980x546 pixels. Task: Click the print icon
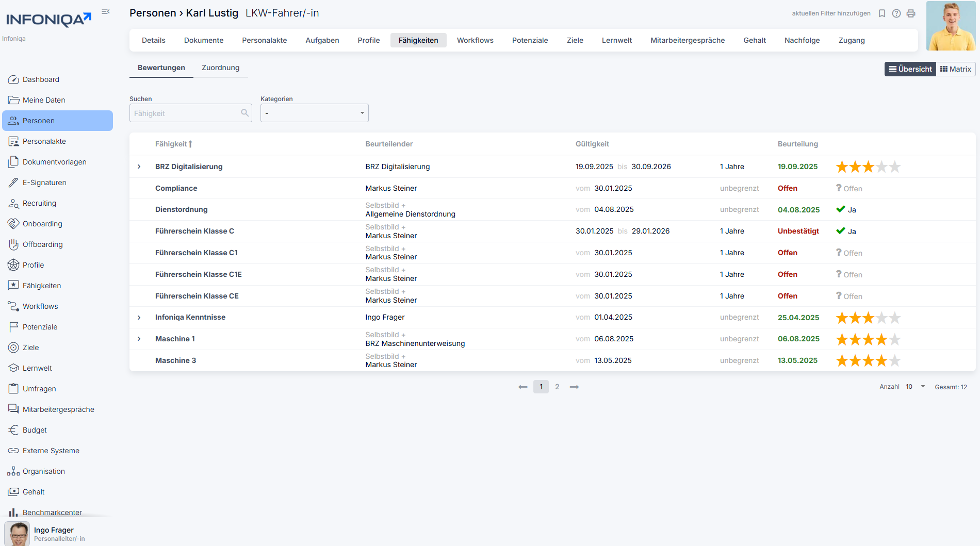[x=911, y=13]
